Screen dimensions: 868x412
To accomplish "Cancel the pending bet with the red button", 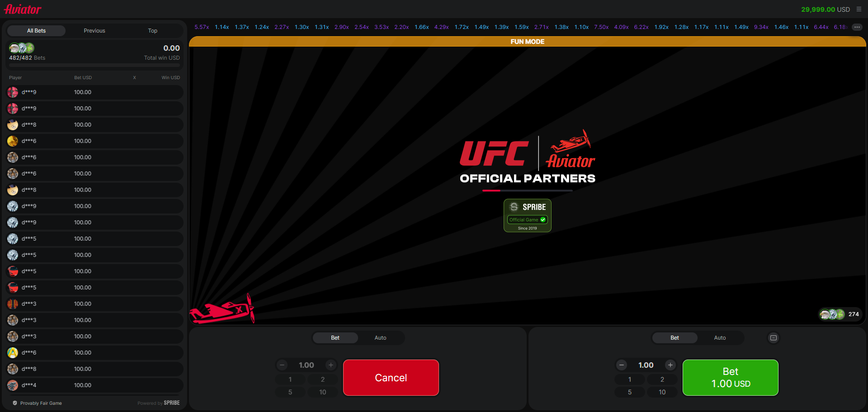I will 391,378.
